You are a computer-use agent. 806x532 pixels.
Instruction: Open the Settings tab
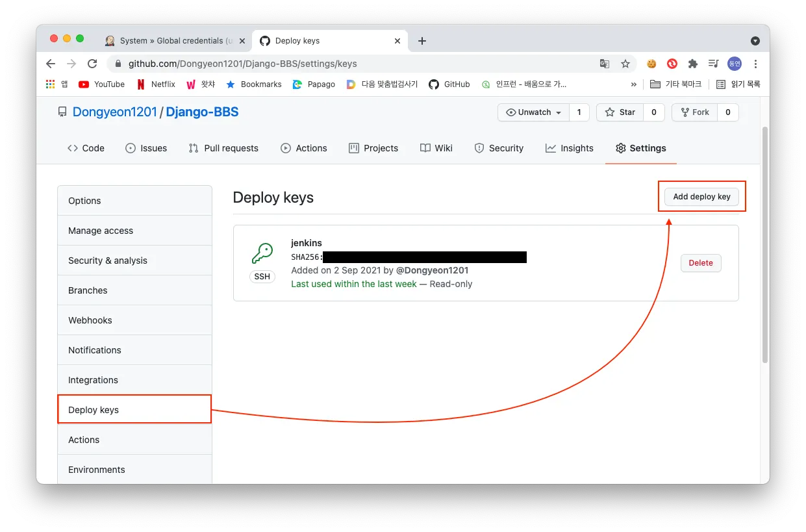pyautogui.click(x=641, y=148)
